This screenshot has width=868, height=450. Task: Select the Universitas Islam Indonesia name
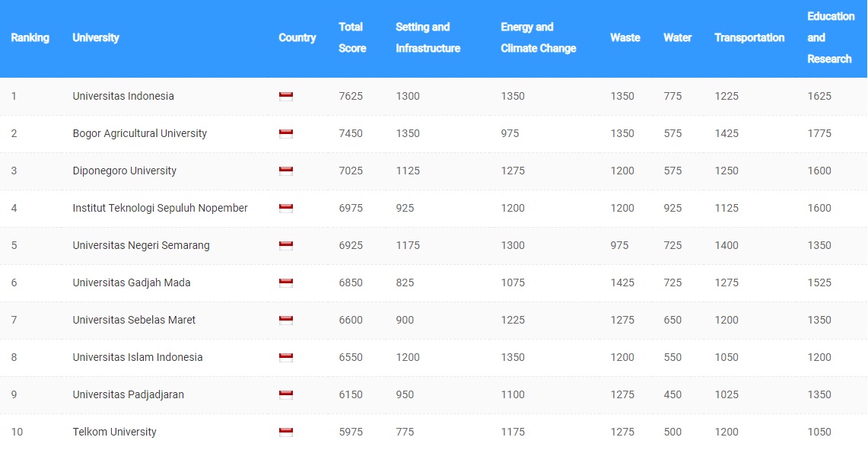pos(138,358)
